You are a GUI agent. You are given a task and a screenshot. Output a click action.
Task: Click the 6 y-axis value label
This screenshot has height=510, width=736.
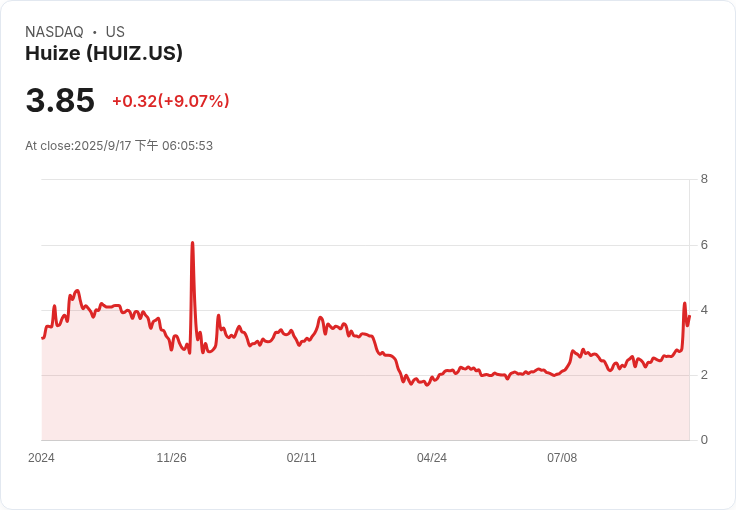click(704, 245)
